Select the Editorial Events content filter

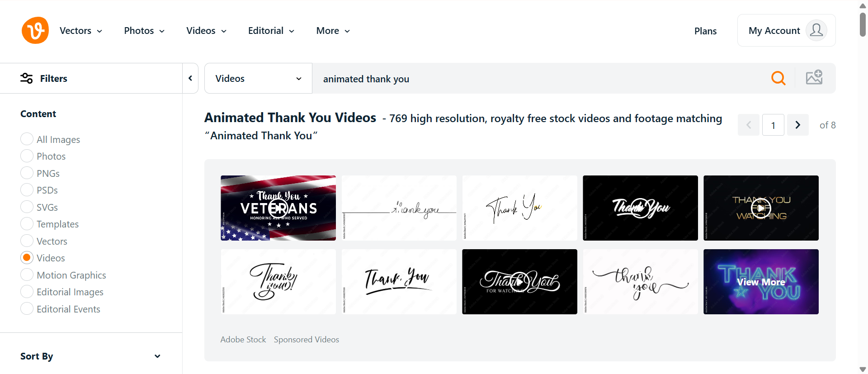[x=27, y=308]
